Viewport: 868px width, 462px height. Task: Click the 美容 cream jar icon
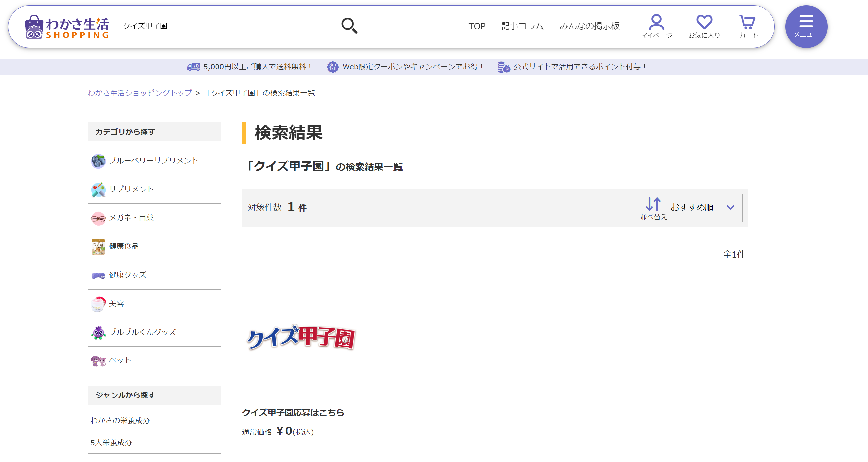[98, 304]
